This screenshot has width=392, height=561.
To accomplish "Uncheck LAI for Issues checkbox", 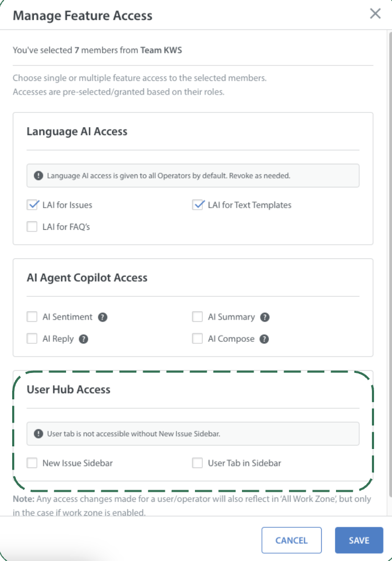I will (32, 205).
